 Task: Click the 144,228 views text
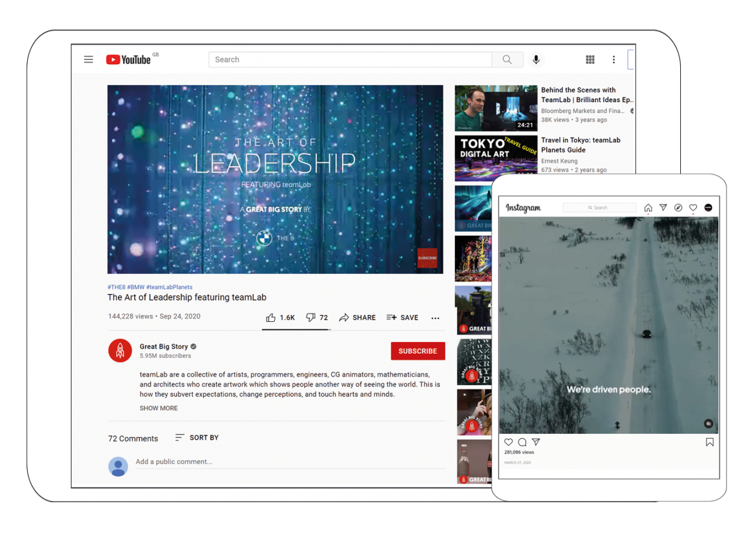[131, 317]
